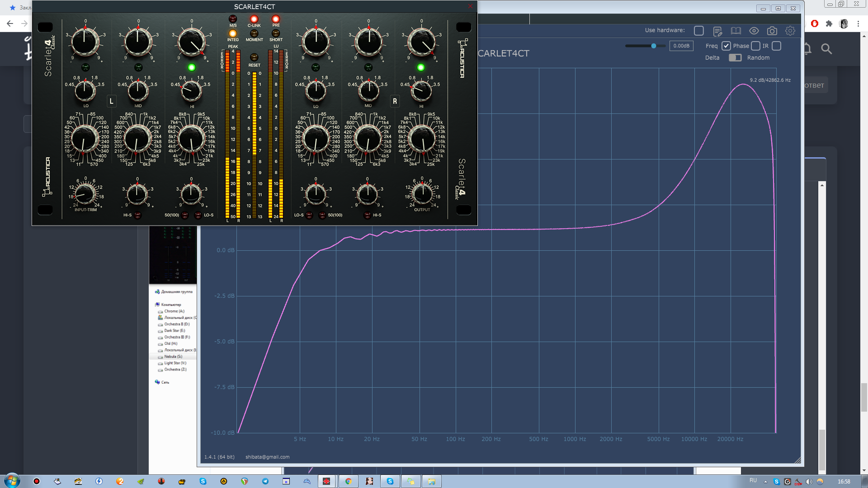Click the gain slider handle

pos(653,46)
